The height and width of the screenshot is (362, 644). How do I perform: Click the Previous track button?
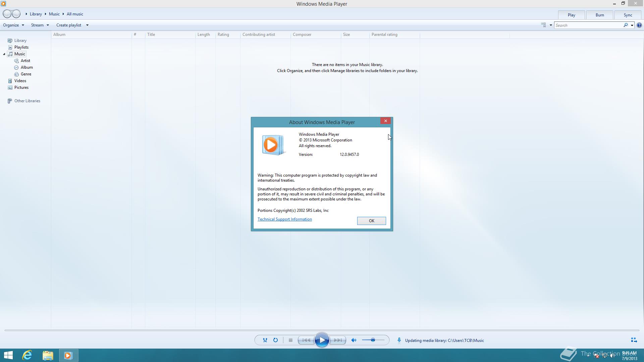pos(306,340)
